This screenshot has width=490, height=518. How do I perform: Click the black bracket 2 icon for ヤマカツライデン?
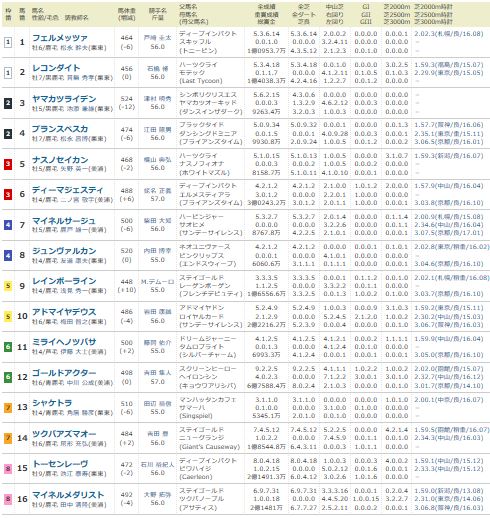pos(8,103)
